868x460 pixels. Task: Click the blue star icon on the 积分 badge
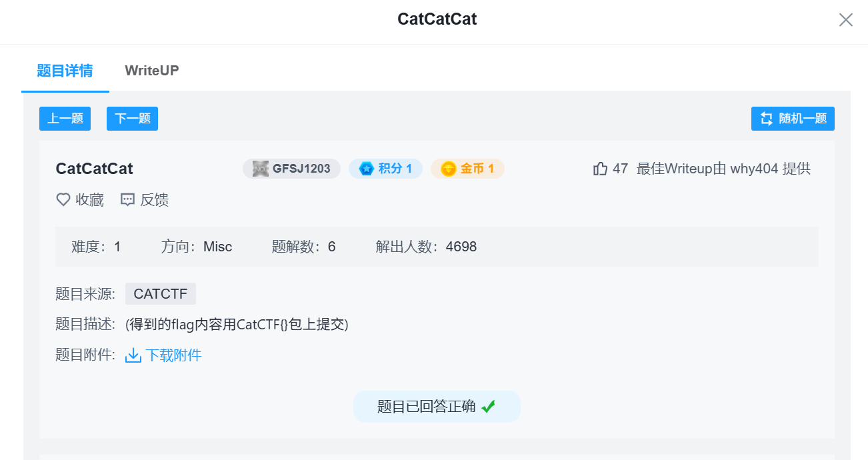tap(366, 169)
